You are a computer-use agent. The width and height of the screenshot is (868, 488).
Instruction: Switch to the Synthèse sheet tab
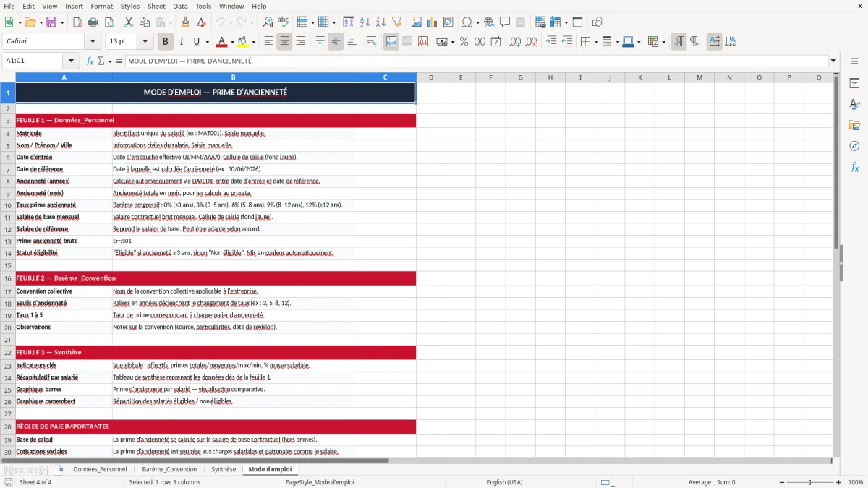point(224,470)
